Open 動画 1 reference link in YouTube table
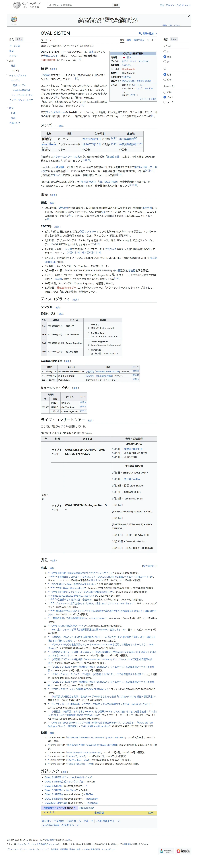The height and width of the screenshot is (868, 198). click(135, 371)
